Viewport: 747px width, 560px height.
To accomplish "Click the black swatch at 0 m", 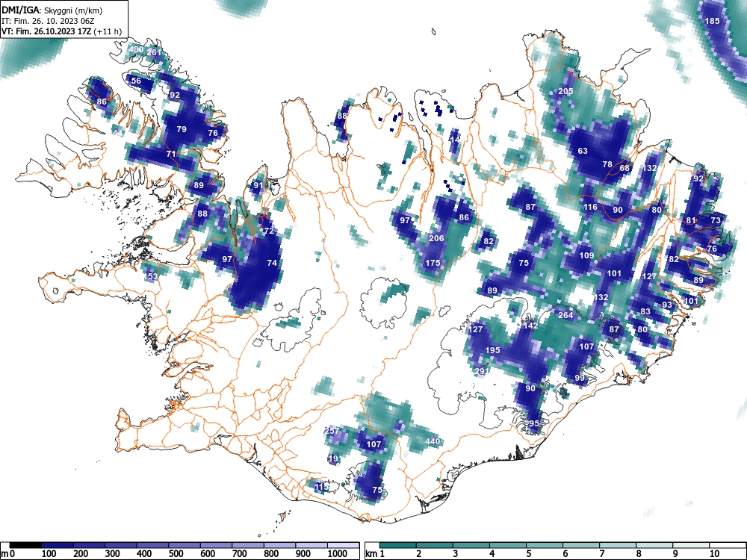I will 25,545.
